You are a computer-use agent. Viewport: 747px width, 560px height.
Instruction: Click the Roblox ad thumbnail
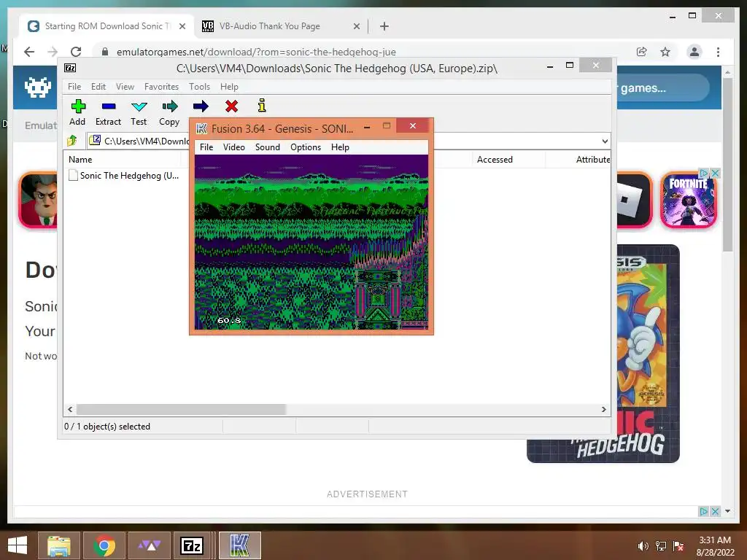coord(635,200)
